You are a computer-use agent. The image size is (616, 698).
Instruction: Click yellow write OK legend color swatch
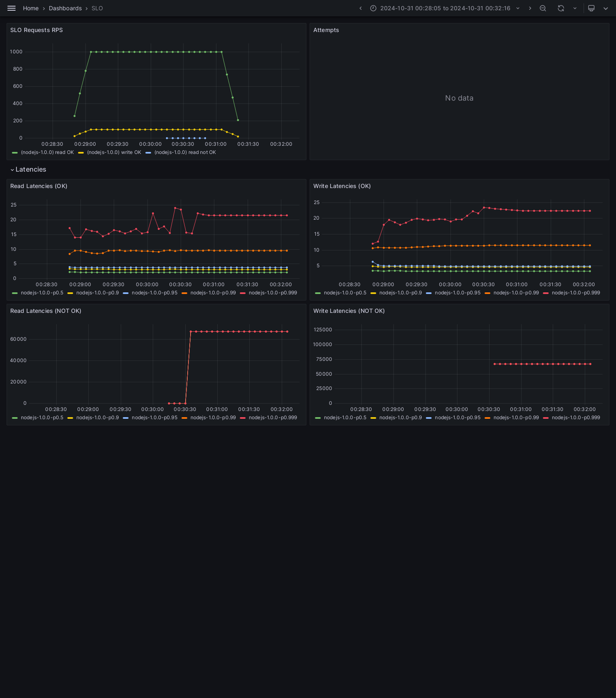81,153
